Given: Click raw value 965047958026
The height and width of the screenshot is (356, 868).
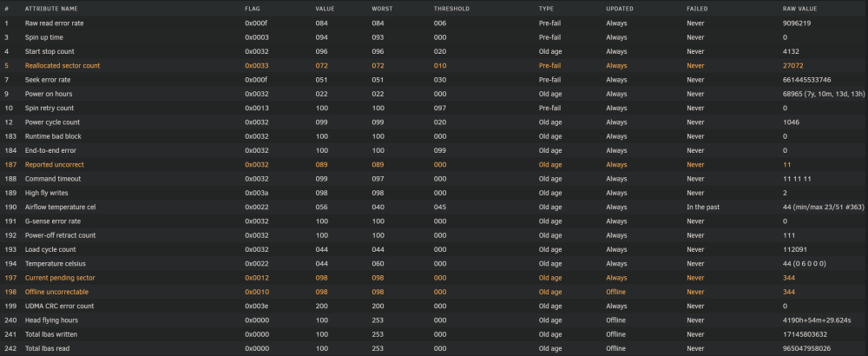Looking at the screenshot, I should 806,348.
